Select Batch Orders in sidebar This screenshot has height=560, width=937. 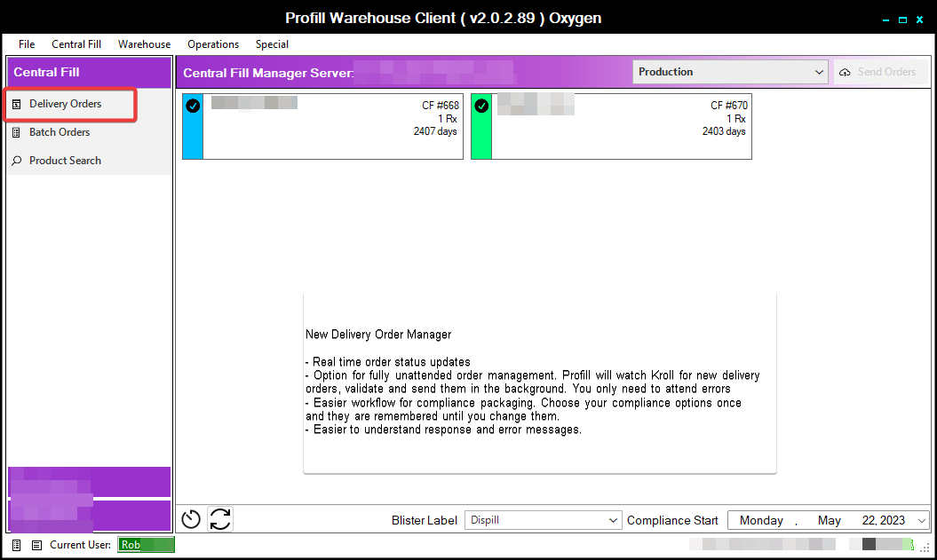(89, 132)
